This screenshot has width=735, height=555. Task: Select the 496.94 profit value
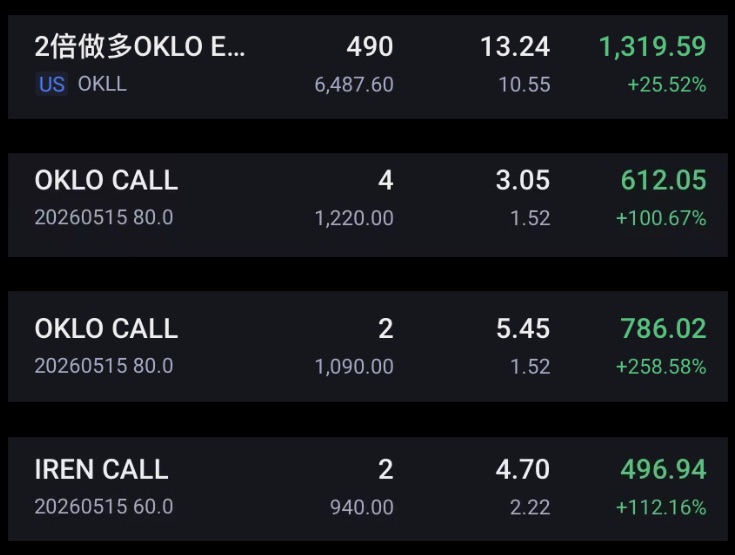click(x=663, y=469)
